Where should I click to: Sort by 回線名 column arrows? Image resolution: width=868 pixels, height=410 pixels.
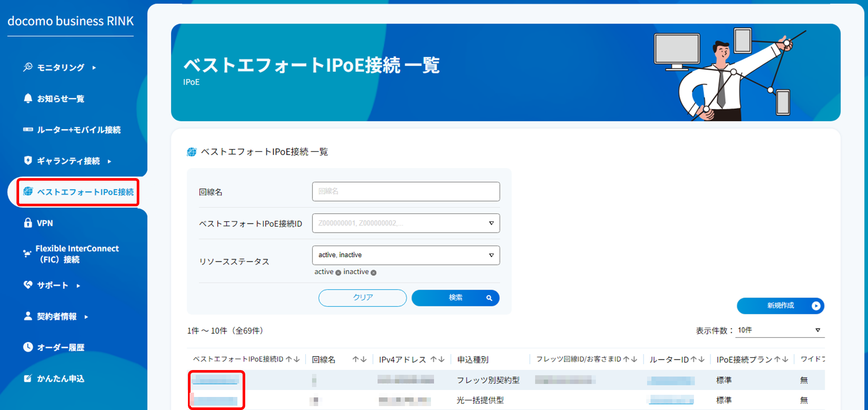pos(360,359)
